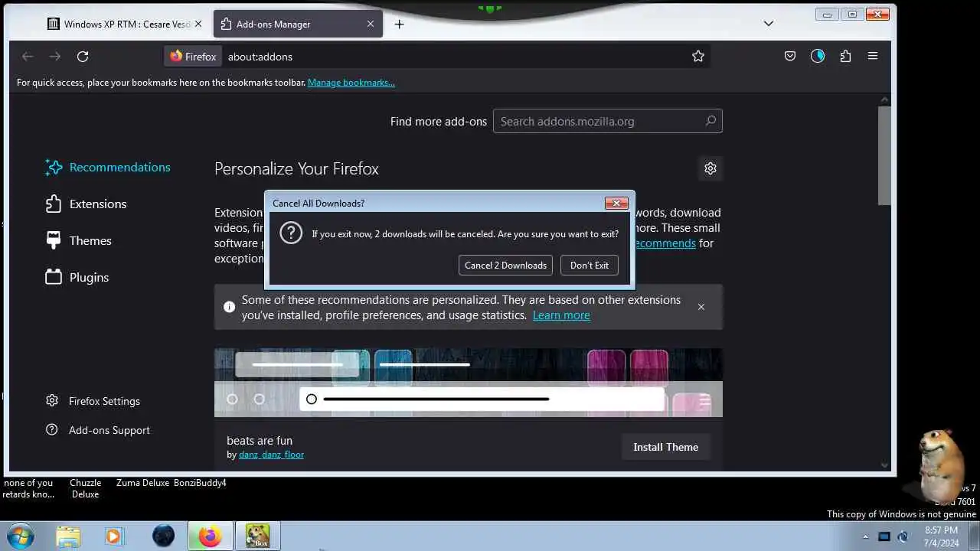Select the BonziBuddy4 desktop icon
Image resolution: width=980 pixels, height=551 pixels.
(x=200, y=483)
